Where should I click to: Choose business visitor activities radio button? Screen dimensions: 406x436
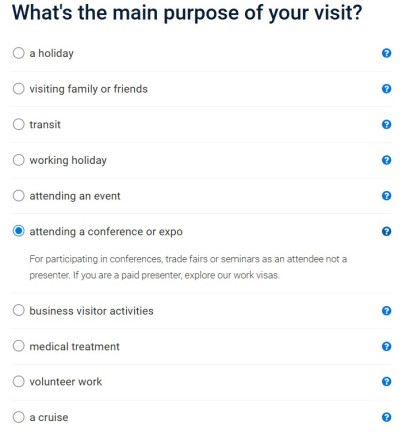click(19, 310)
